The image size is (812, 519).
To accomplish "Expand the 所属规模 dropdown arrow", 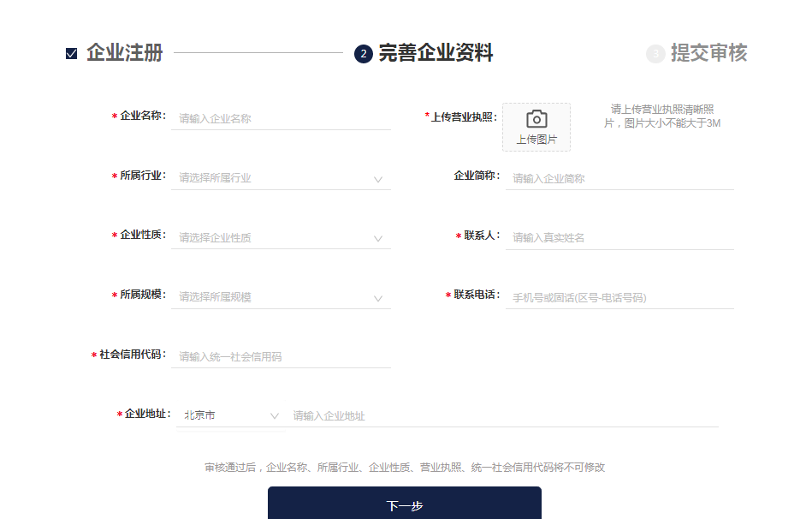I will 377,298.
